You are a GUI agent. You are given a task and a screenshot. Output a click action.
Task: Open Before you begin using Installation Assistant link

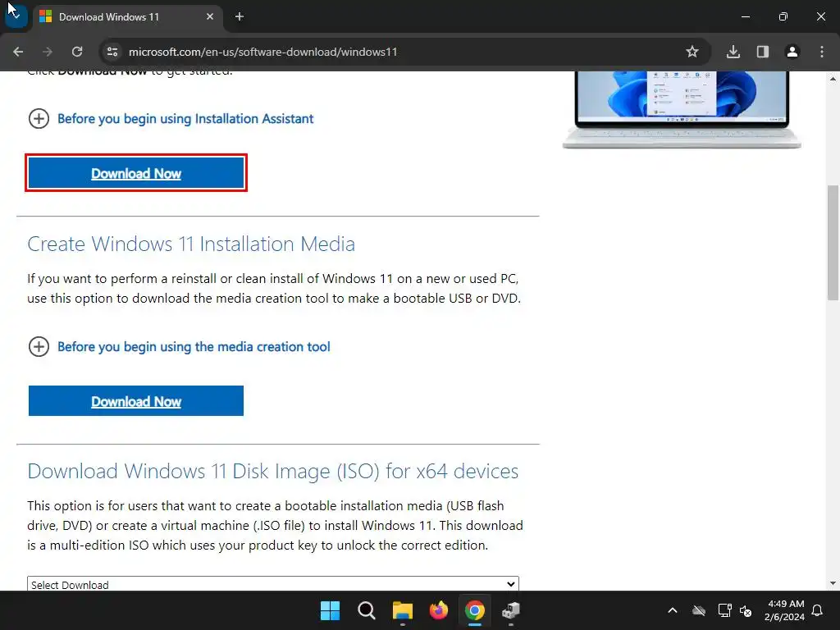tap(185, 118)
